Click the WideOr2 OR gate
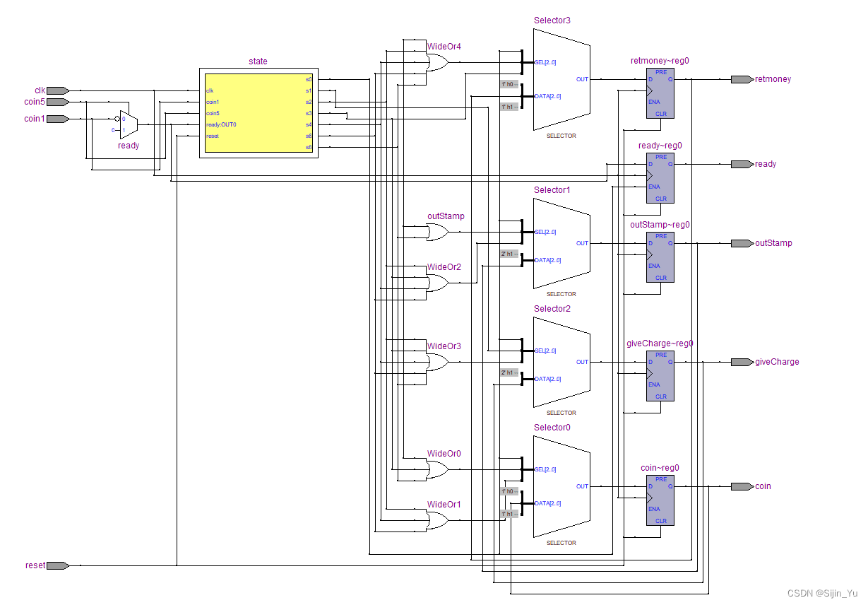The width and height of the screenshot is (868, 605). [437, 283]
